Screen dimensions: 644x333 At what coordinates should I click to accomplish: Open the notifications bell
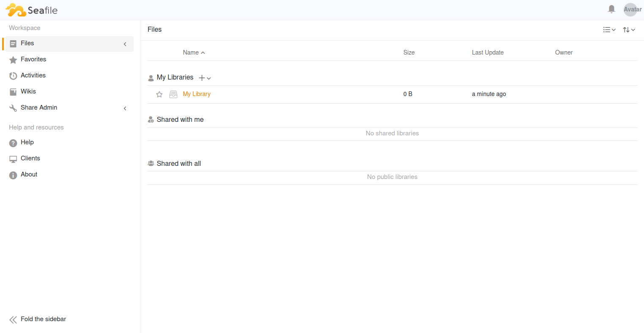coord(611,9)
